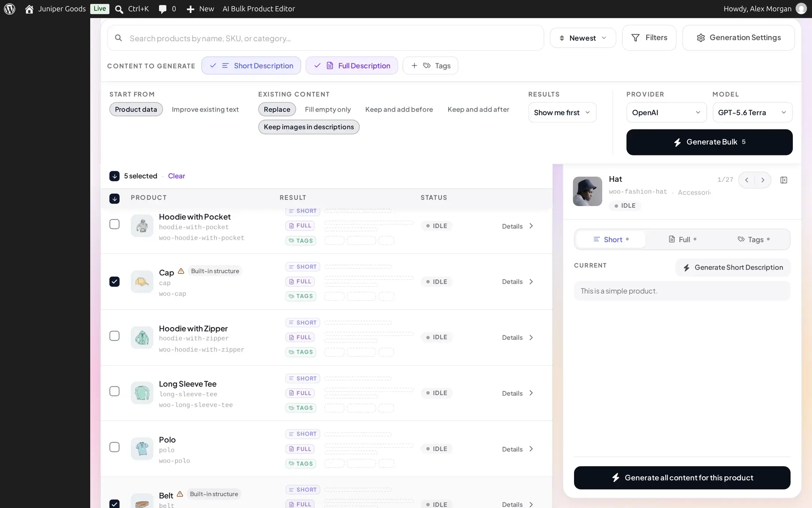Check the Hoodie with Pocket checkbox

114,224
